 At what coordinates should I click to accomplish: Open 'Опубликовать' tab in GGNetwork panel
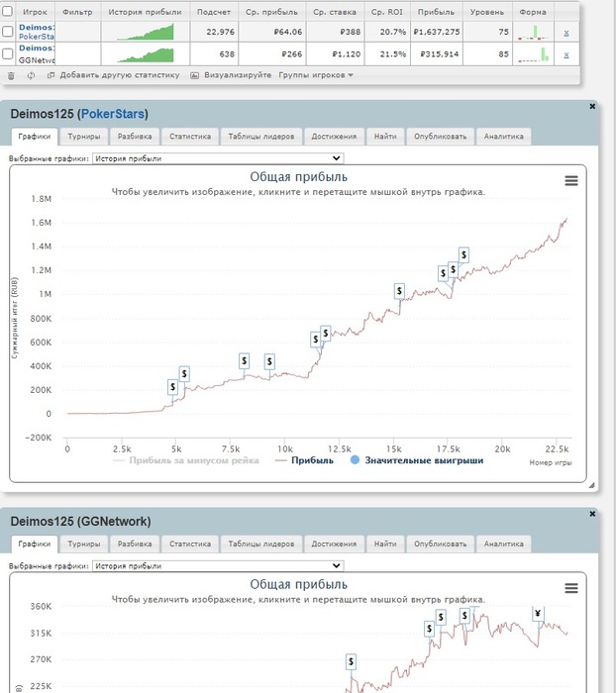tap(440, 544)
